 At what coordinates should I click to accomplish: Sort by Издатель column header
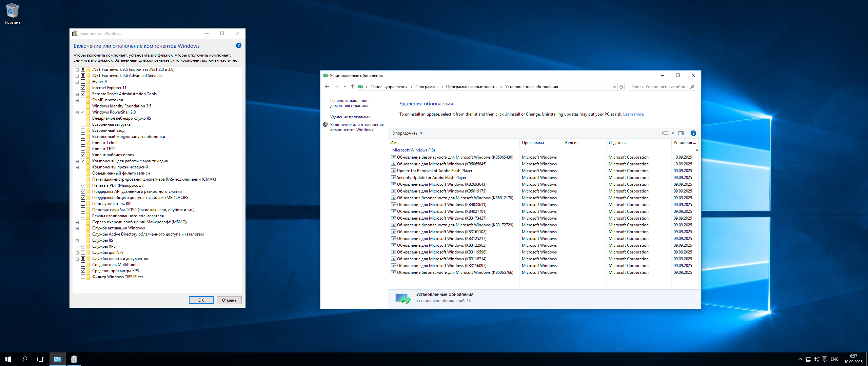click(639, 143)
